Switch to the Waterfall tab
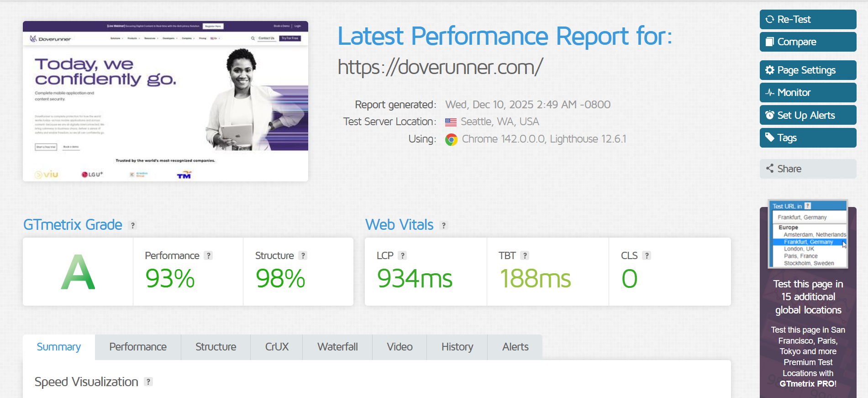868x398 pixels. tap(337, 347)
